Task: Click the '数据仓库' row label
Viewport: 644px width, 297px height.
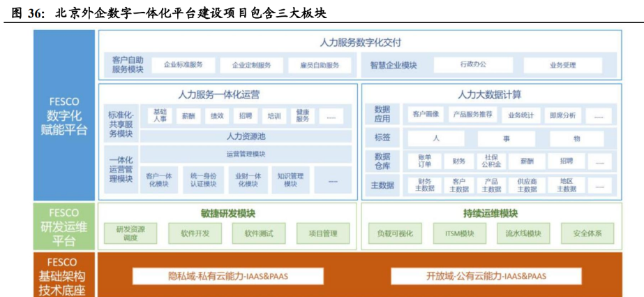Action: pos(382,161)
